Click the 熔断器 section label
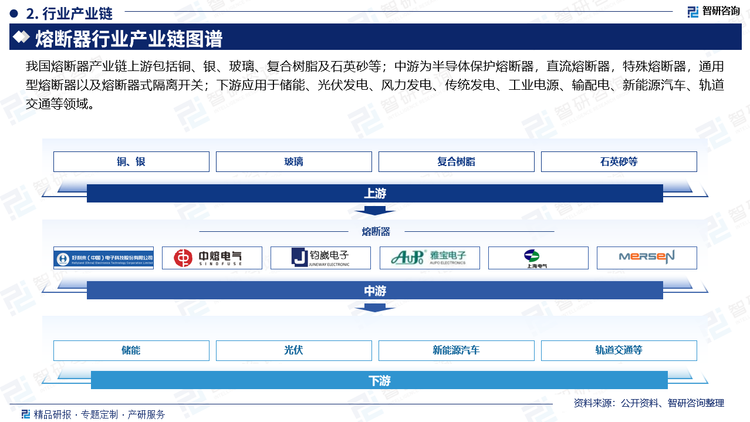Image resolution: width=750 pixels, height=422 pixels. (376, 232)
